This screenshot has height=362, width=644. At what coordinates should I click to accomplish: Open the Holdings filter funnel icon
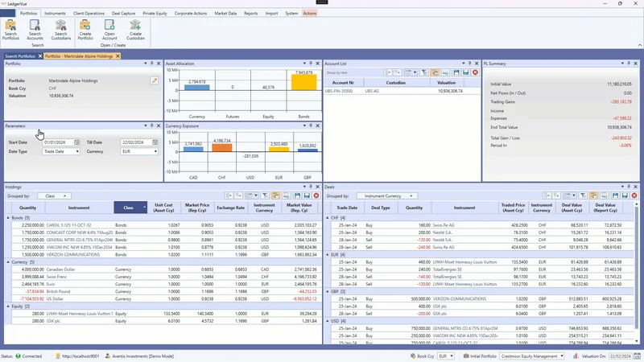[x=266, y=195]
